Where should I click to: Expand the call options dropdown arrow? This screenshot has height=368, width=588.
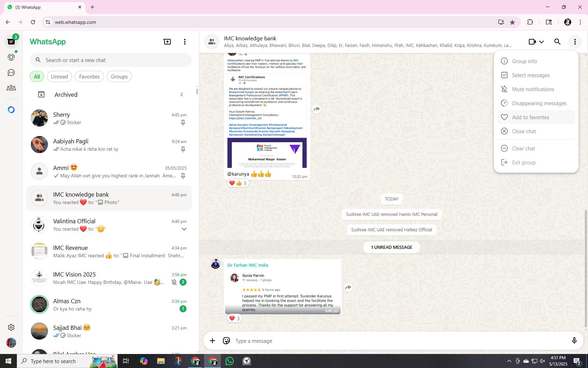pos(541,42)
